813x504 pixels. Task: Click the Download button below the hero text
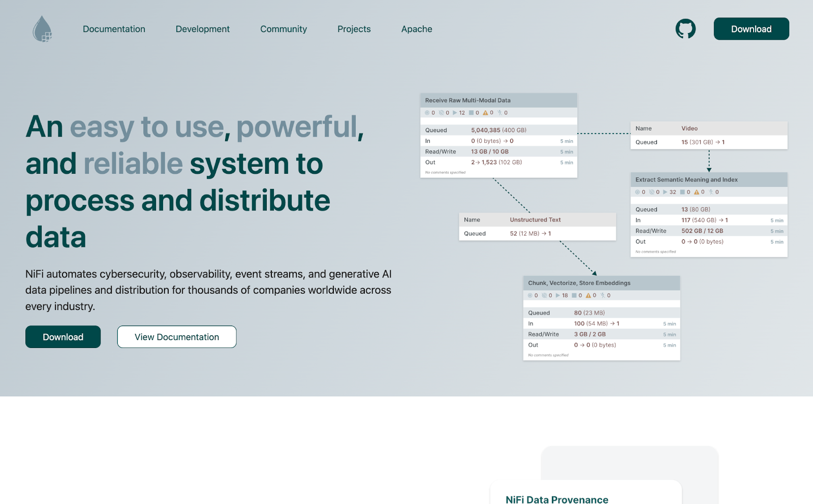click(63, 337)
